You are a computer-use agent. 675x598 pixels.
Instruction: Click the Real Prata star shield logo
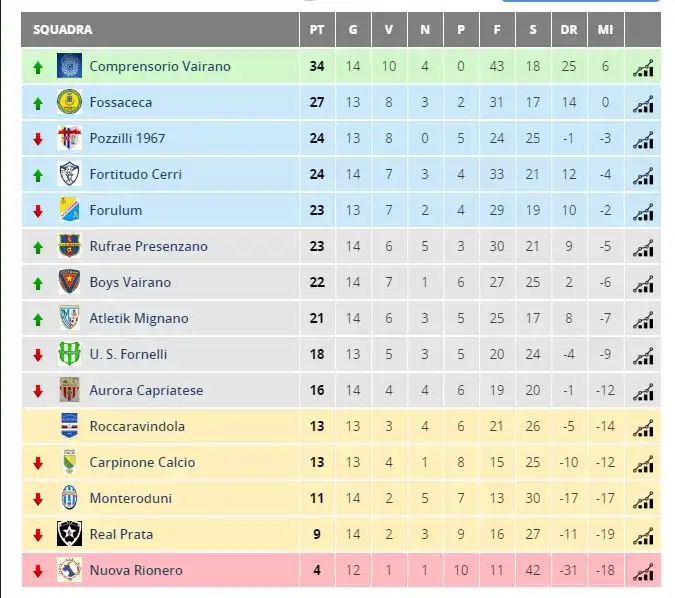pyautogui.click(x=69, y=534)
